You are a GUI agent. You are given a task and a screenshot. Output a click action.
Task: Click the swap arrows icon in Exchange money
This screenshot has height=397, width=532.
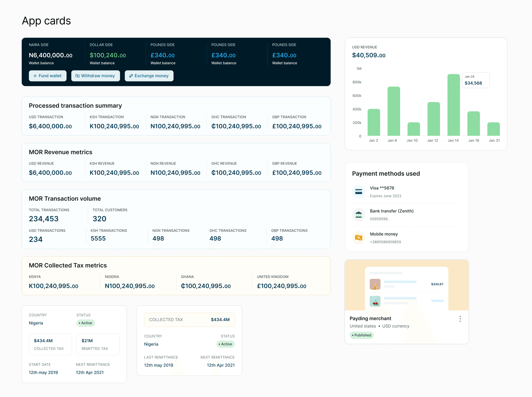click(x=131, y=76)
